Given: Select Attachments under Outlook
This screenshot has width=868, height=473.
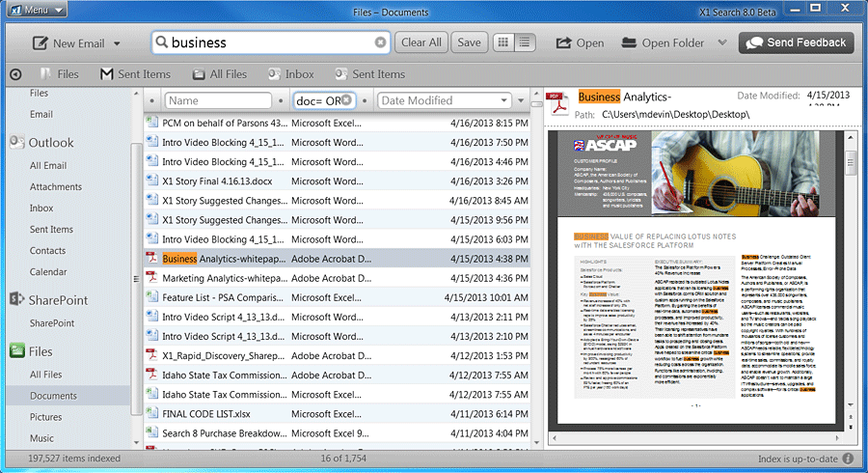Looking at the screenshot, I should pyautogui.click(x=56, y=187).
